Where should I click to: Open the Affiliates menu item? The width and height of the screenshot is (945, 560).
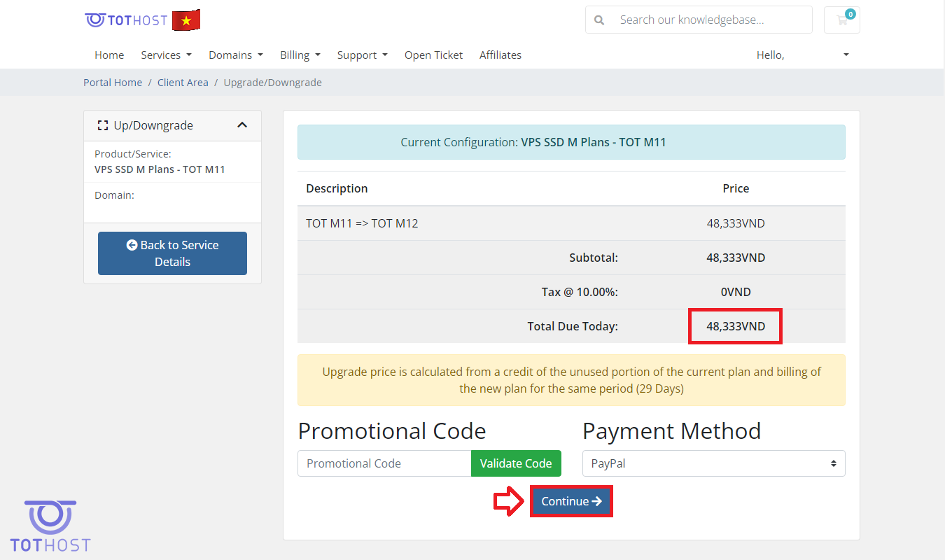point(500,55)
